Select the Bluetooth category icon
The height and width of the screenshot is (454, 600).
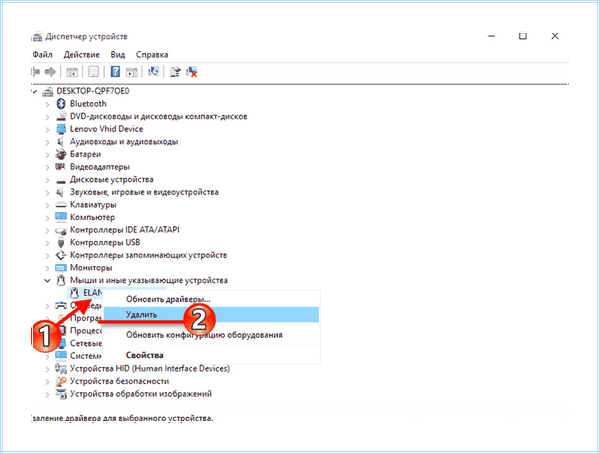click(x=61, y=104)
